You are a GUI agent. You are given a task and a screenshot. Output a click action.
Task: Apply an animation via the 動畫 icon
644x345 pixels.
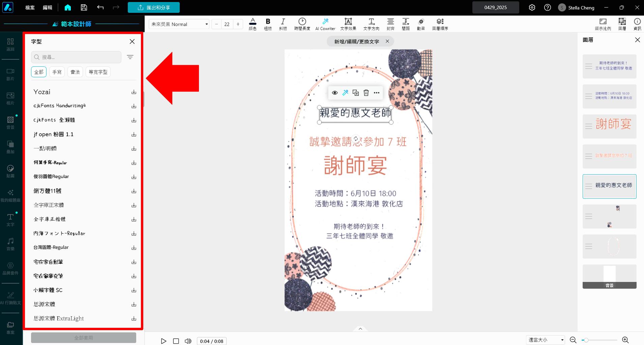tap(420, 24)
